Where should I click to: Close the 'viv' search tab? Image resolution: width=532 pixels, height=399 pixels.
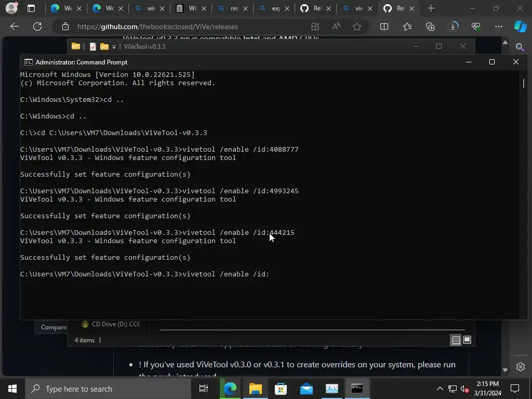pyautogui.click(x=370, y=8)
